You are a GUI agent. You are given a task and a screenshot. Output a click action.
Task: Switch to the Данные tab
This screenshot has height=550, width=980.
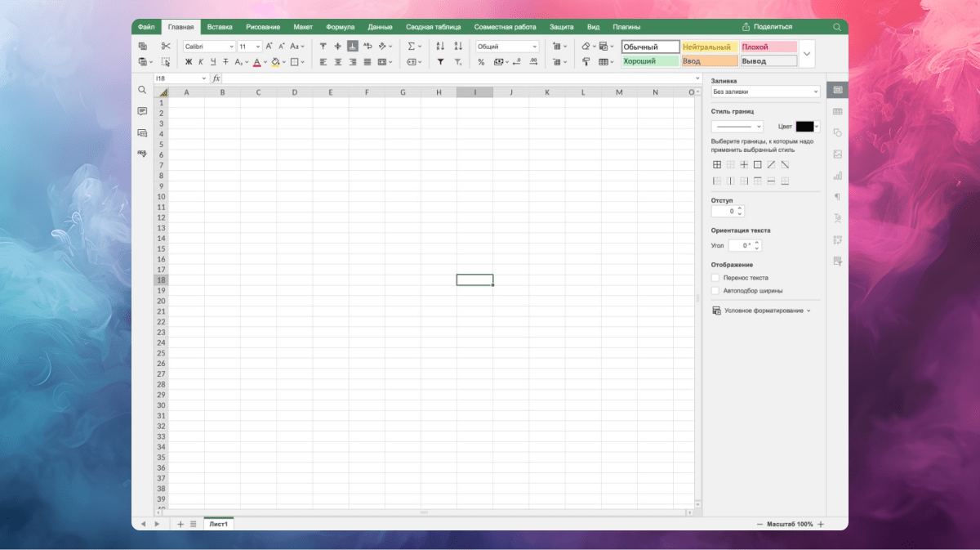click(380, 27)
